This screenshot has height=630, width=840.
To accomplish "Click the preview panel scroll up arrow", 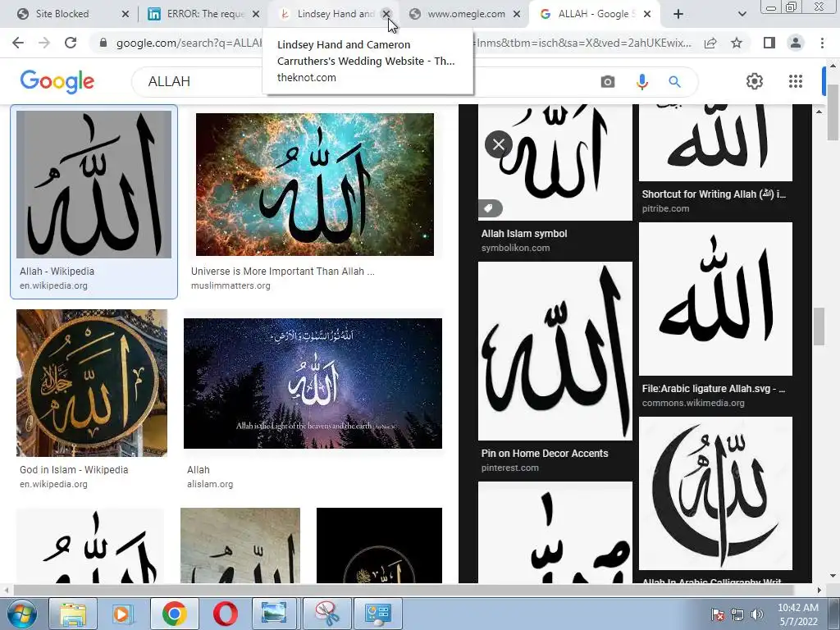I will coord(819,112).
